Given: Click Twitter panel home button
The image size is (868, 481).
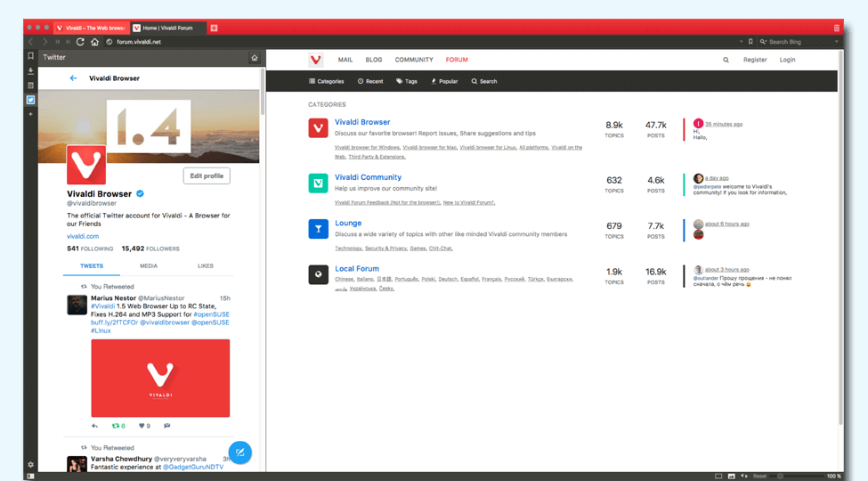Looking at the screenshot, I should tap(254, 58).
